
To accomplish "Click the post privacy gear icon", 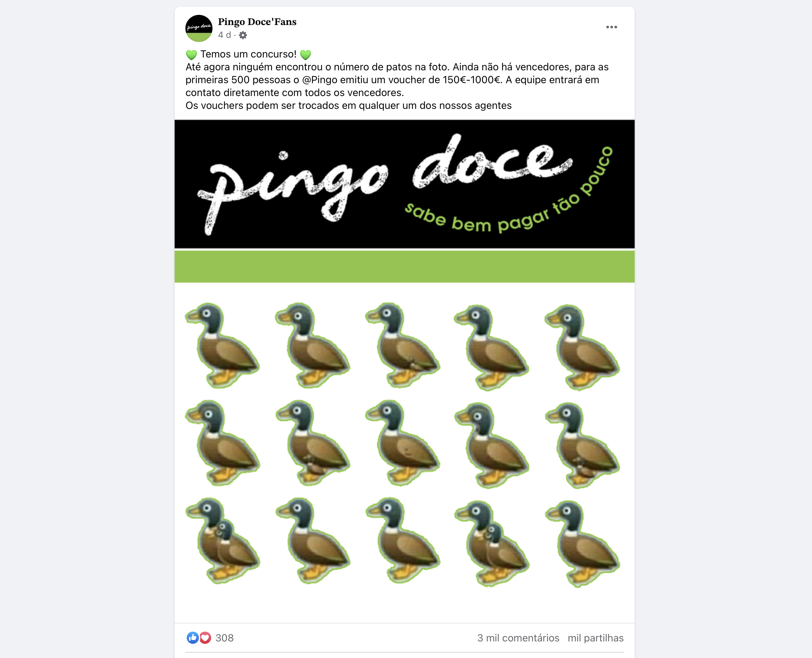I will (x=243, y=35).
